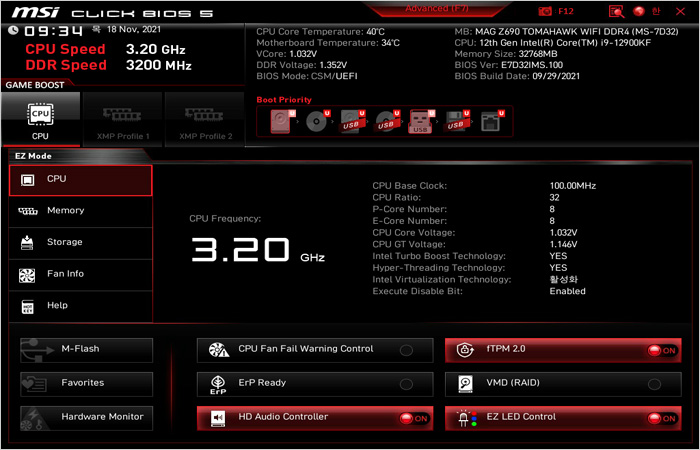Select the USB floppy boot device icon
Screen dimensions: 700x450
click(x=456, y=121)
